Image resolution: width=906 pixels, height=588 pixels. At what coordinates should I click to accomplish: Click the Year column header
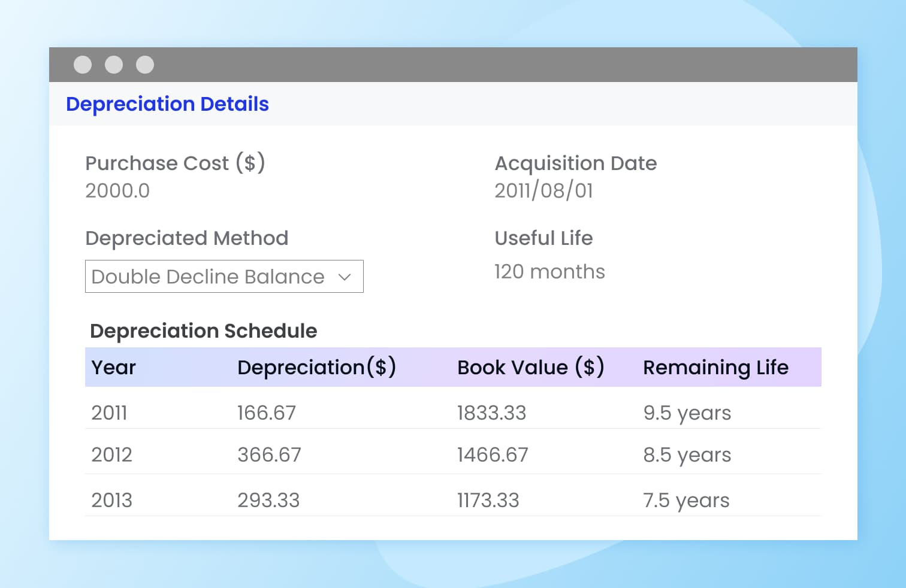pos(114,368)
